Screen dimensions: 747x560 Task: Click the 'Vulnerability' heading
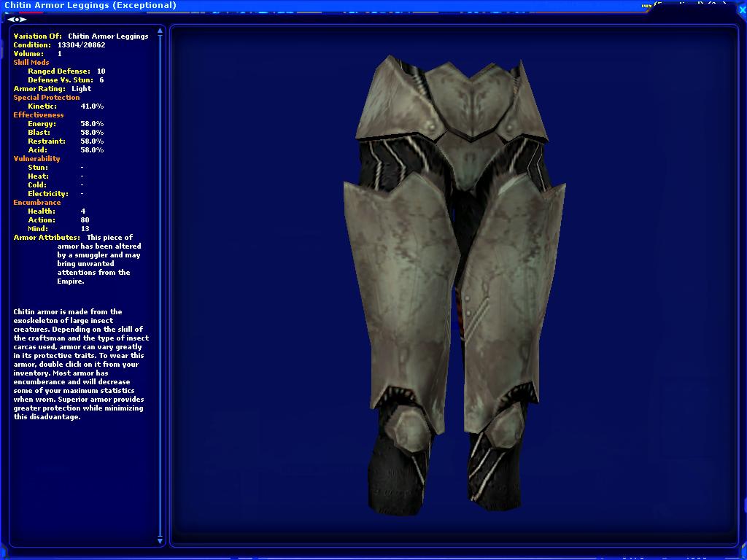[x=36, y=158]
